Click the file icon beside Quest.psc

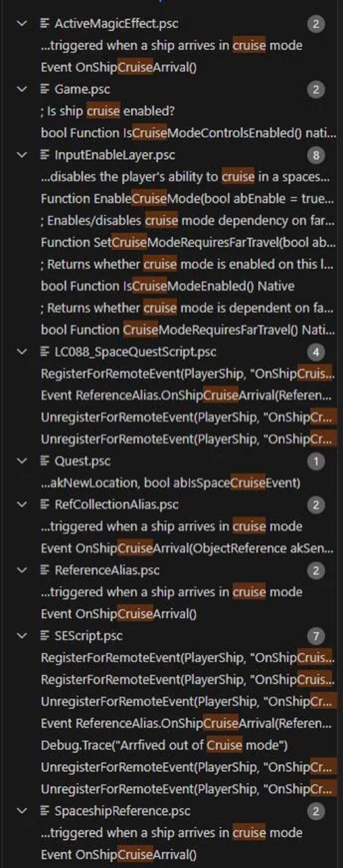point(44,461)
